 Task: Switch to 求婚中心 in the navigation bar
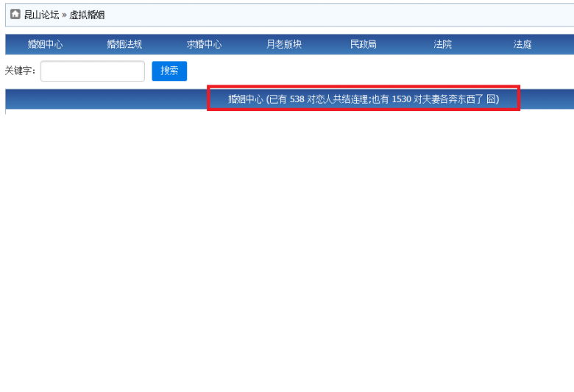pyautogui.click(x=204, y=44)
